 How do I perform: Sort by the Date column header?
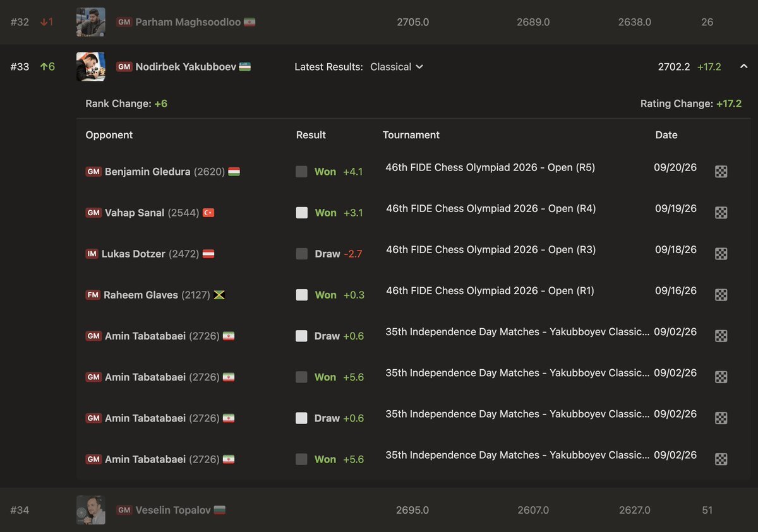click(666, 135)
